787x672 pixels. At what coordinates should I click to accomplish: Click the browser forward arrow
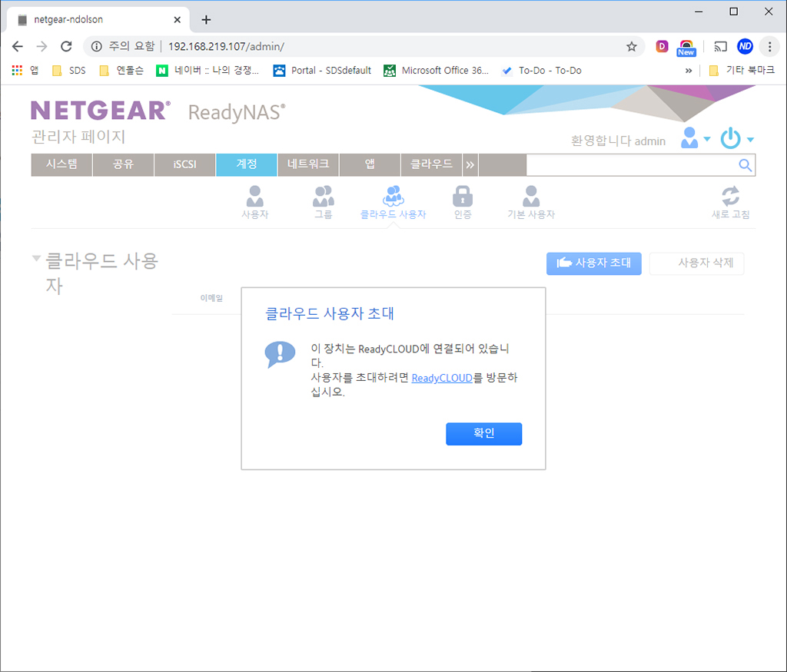click(x=42, y=47)
